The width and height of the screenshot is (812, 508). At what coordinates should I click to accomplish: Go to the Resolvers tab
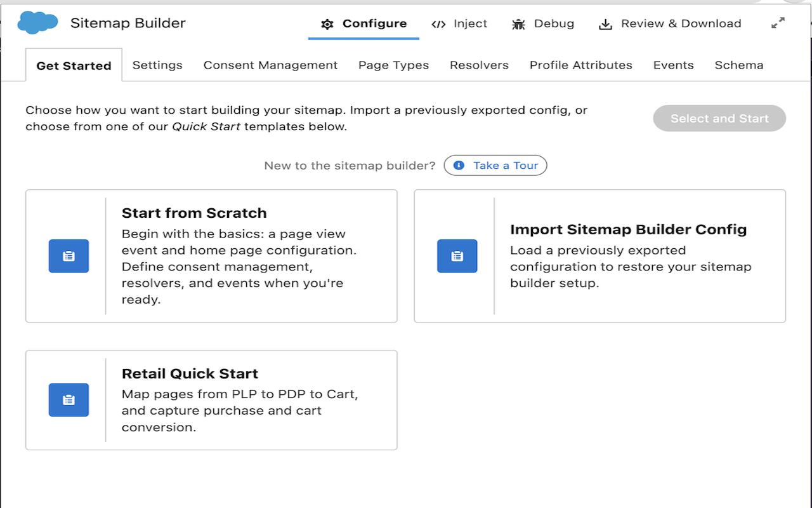click(479, 65)
